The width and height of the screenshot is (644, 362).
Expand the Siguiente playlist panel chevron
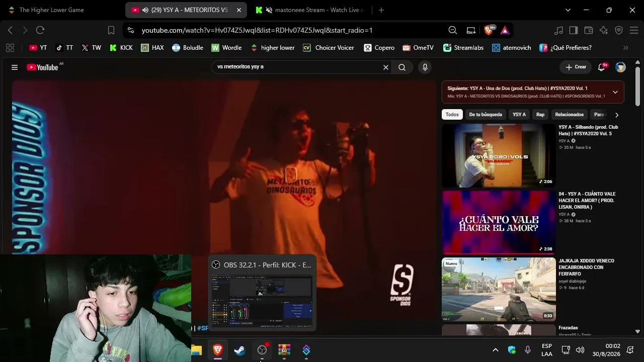point(615,92)
